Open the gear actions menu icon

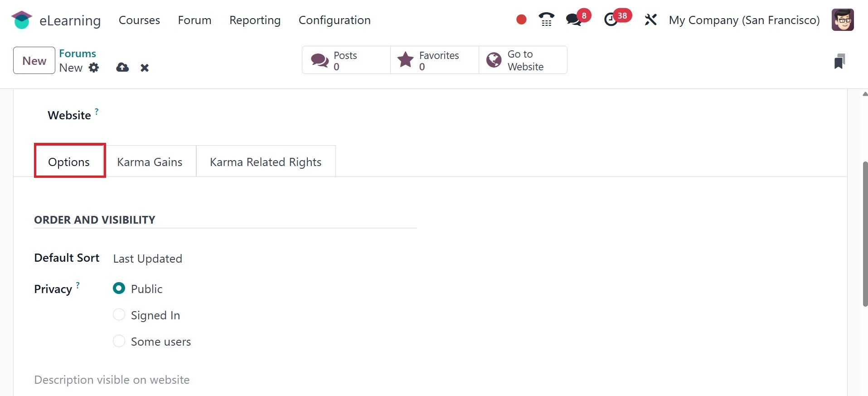click(94, 68)
